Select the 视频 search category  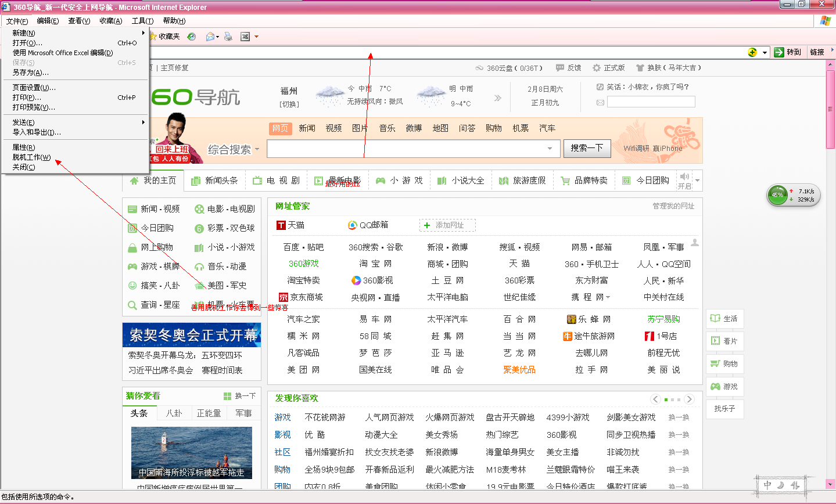[334, 128]
